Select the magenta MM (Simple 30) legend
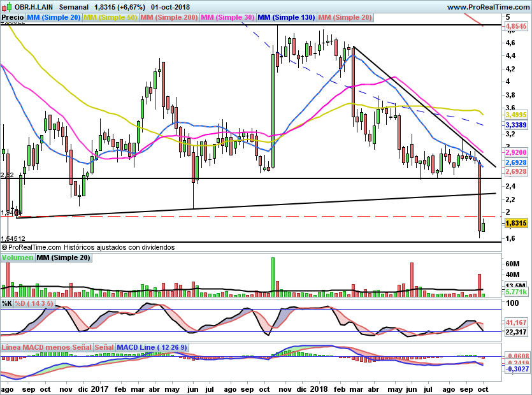The height and width of the screenshot is (395, 532). [x=227, y=17]
